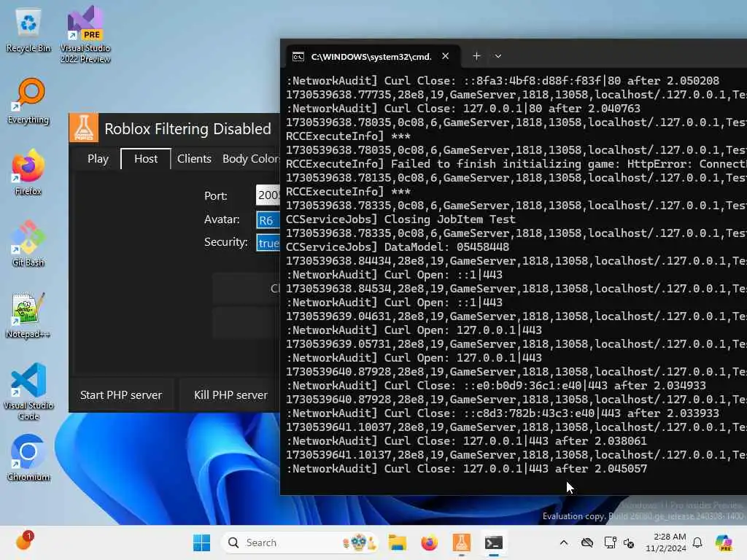The image size is (747, 560).
Task: Switch to the Clients tab
Action: tap(194, 158)
